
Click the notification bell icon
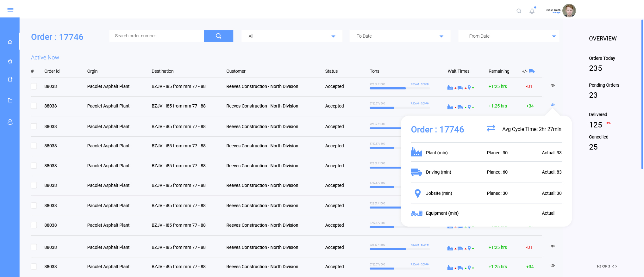[x=532, y=11]
